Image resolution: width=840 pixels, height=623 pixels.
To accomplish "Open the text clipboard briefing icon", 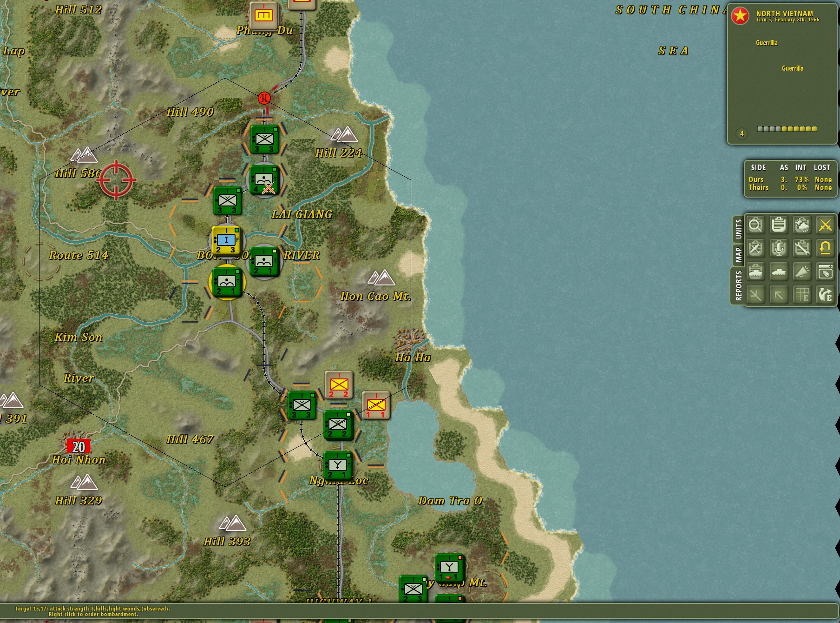I will (779, 225).
